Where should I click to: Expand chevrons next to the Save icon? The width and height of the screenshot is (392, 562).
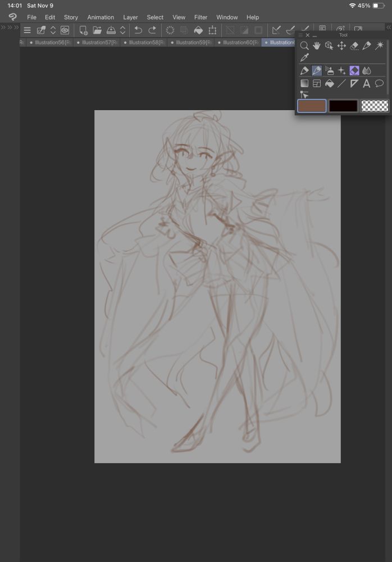pyautogui.click(x=122, y=30)
